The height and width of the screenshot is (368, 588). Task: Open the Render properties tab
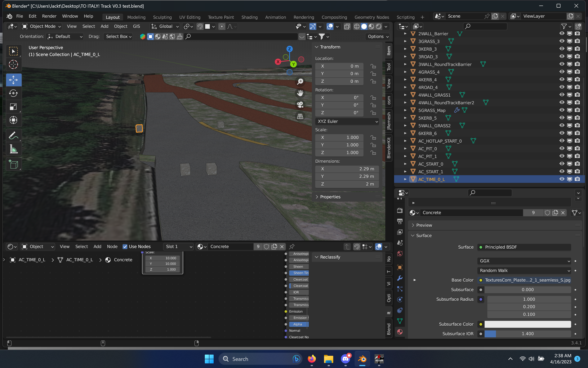tap(400, 210)
